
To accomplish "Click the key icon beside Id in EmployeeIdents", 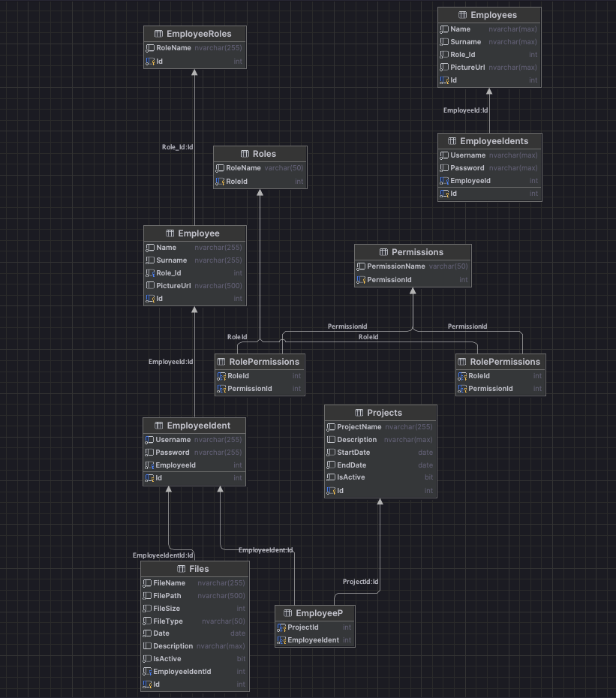I will click(x=444, y=194).
